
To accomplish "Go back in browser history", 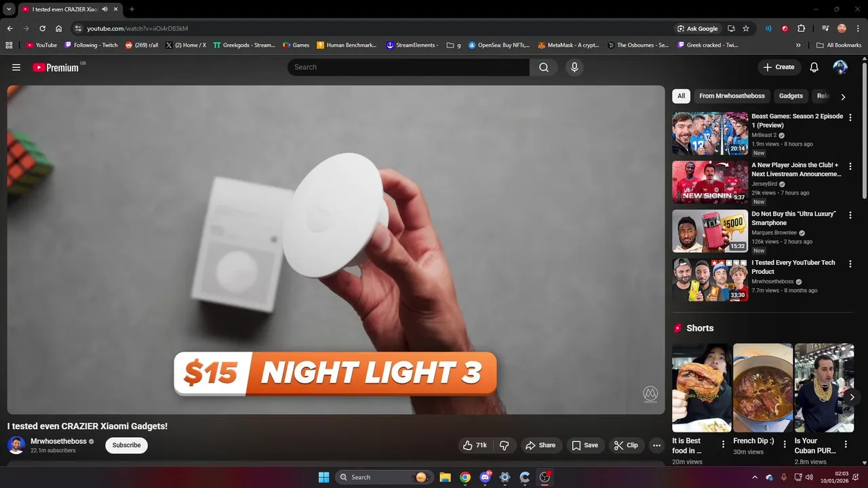I will (9, 28).
